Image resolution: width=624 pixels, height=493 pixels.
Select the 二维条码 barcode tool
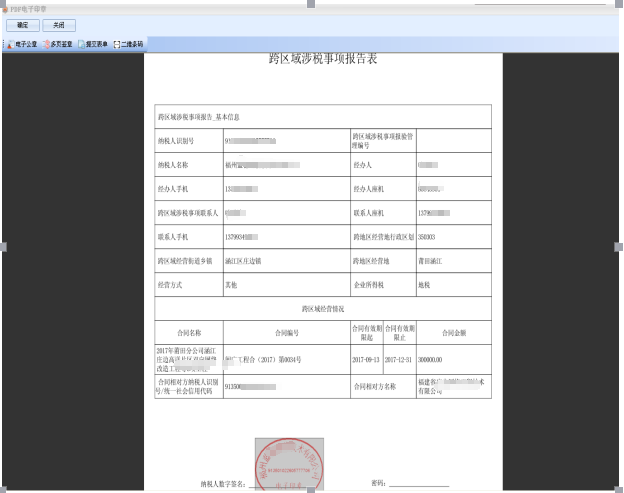128,44
